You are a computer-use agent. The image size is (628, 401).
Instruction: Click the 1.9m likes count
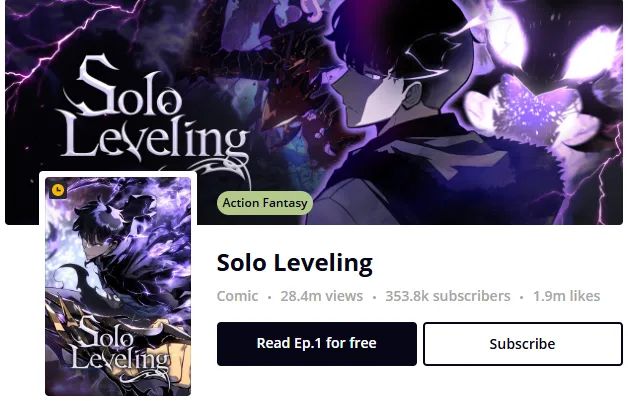click(x=566, y=296)
